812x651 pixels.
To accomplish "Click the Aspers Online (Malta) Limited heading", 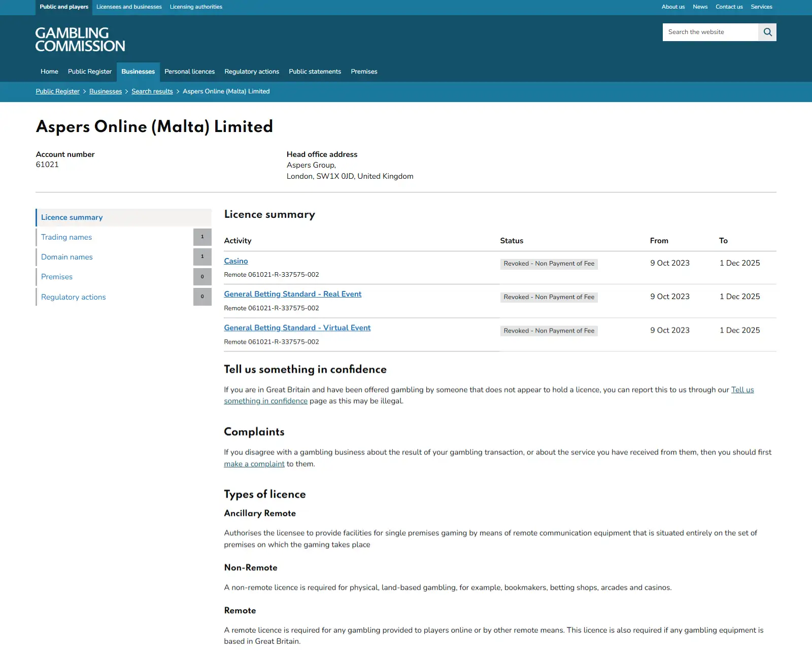I will 154,126.
